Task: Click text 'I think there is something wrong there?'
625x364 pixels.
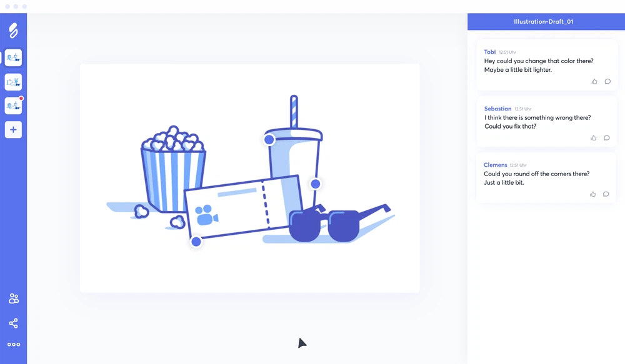Action: [x=537, y=117]
